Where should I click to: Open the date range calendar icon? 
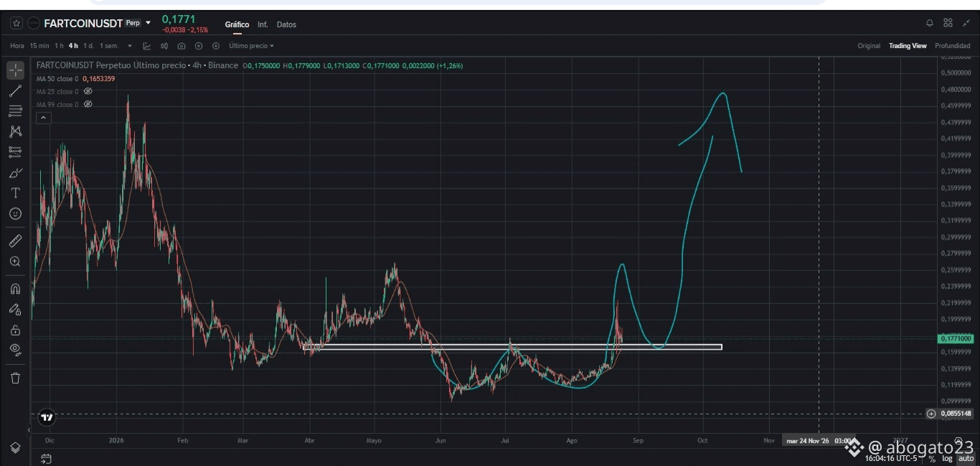(46, 459)
